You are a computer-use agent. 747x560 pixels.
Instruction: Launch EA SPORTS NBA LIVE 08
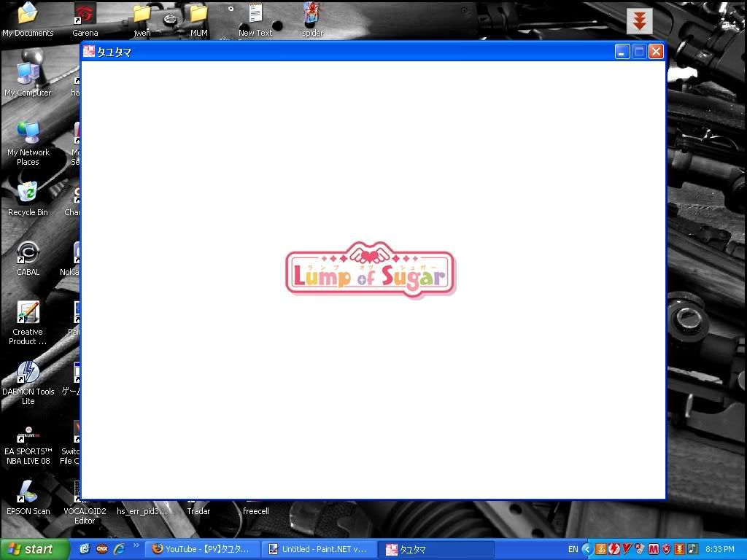(x=28, y=446)
